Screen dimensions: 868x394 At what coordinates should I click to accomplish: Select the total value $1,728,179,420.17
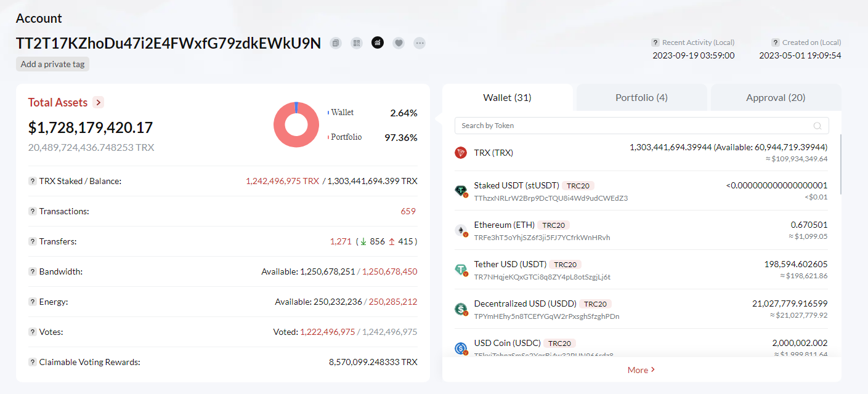coord(91,127)
